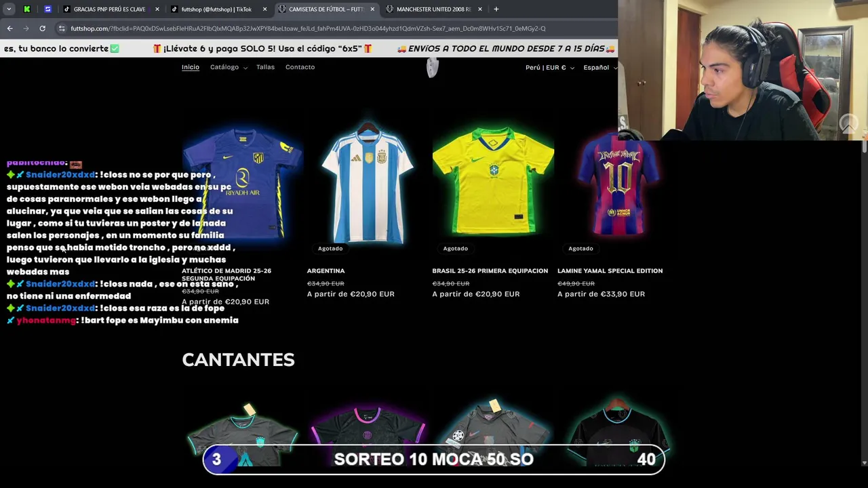This screenshot has height=488, width=868.
Task: Click ENVÍOS A TODO EL MUNDO announcement
Action: pyautogui.click(x=506, y=49)
